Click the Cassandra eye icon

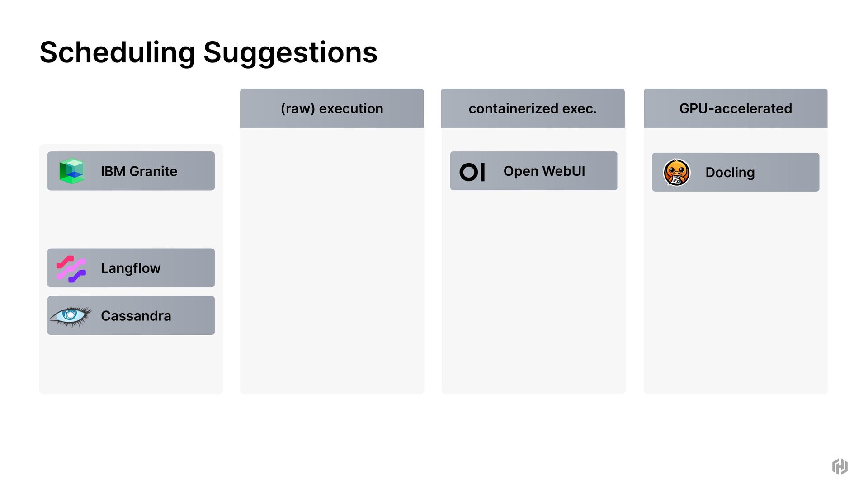71,316
